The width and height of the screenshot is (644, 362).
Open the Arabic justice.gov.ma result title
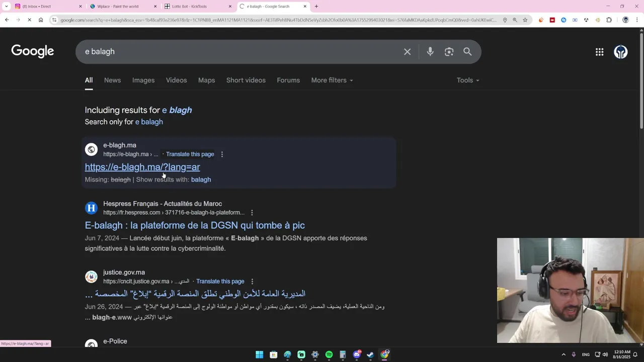point(195,294)
